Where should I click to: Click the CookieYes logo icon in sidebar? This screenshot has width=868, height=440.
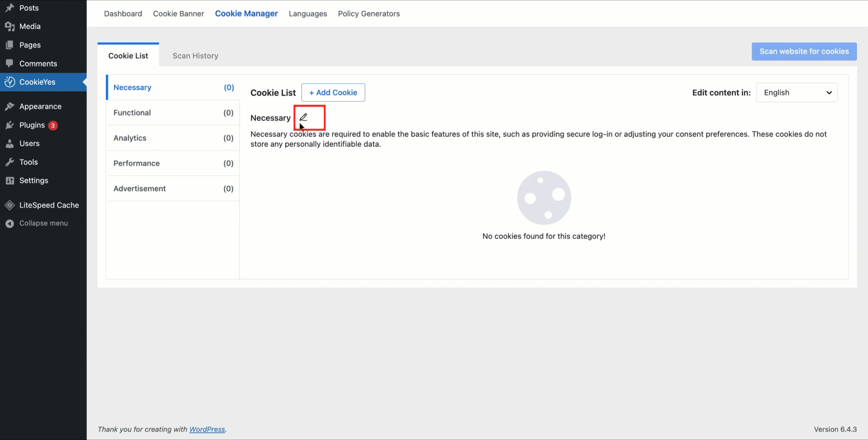tap(10, 82)
